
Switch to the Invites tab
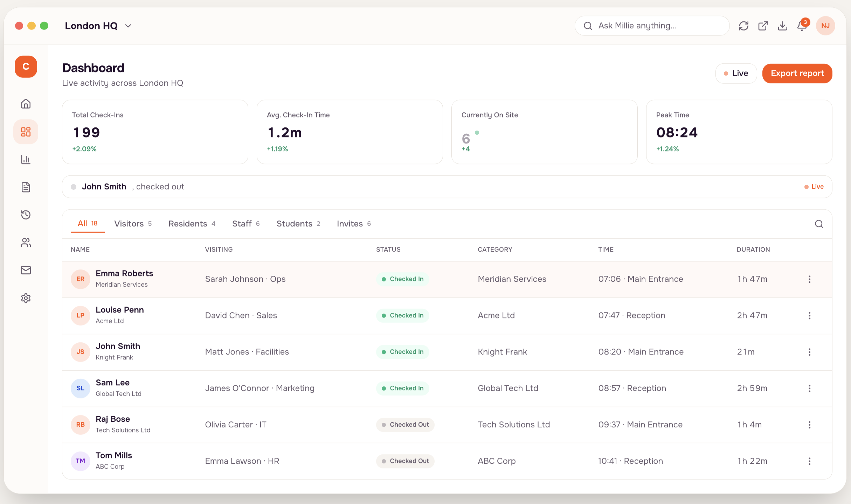(354, 224)
